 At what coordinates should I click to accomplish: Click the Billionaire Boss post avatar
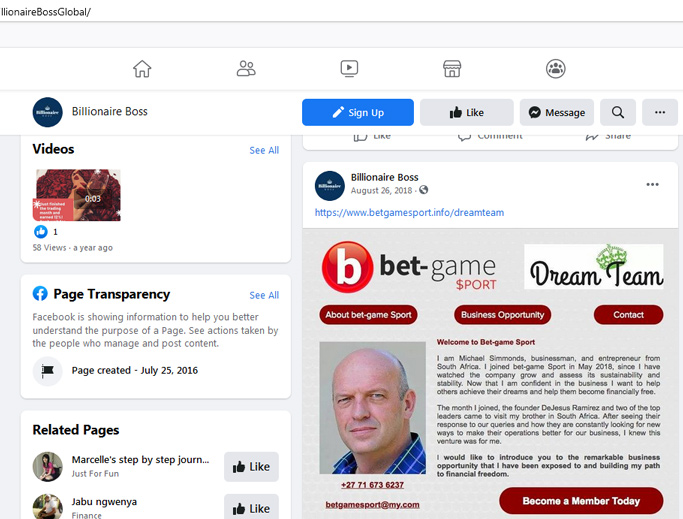(330, 186)
